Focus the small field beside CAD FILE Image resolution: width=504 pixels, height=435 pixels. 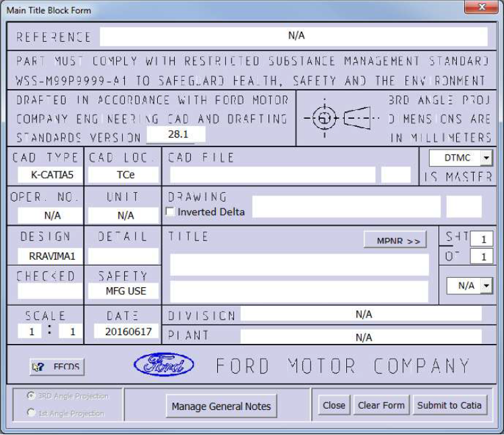click(x=395, y=175)
